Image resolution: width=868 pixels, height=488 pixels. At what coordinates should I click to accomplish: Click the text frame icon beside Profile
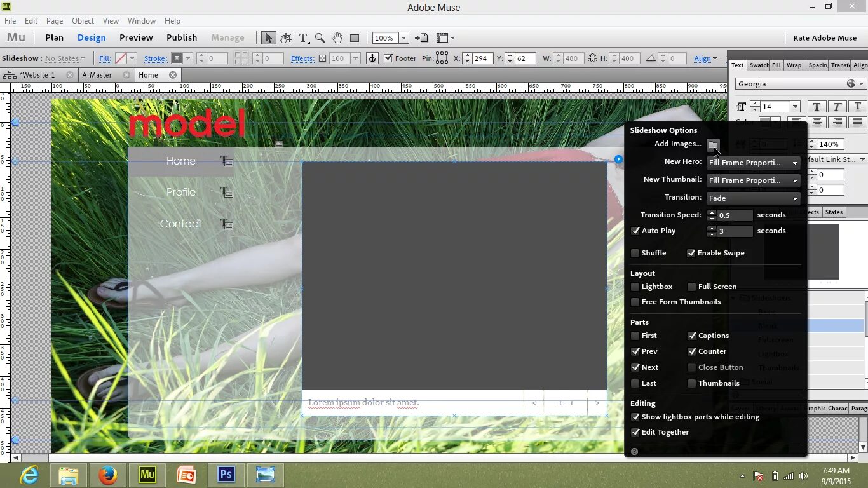tap(226, 192)
